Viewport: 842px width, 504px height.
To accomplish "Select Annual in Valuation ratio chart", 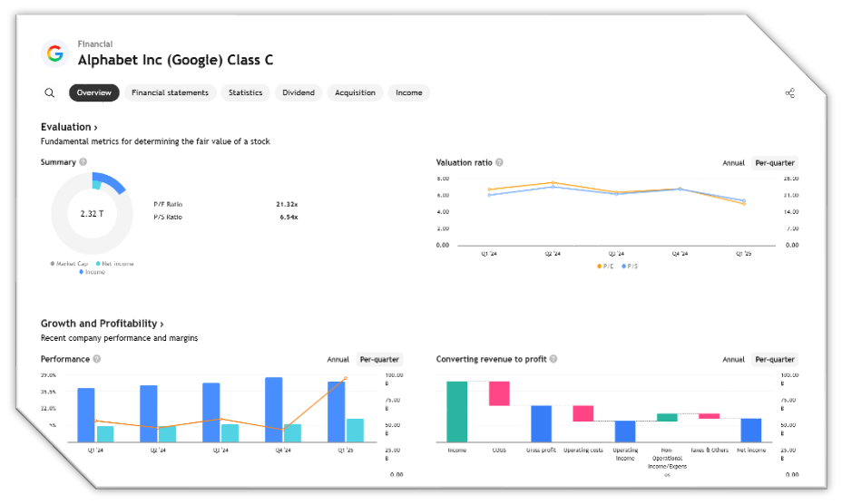I will (733, 162).
